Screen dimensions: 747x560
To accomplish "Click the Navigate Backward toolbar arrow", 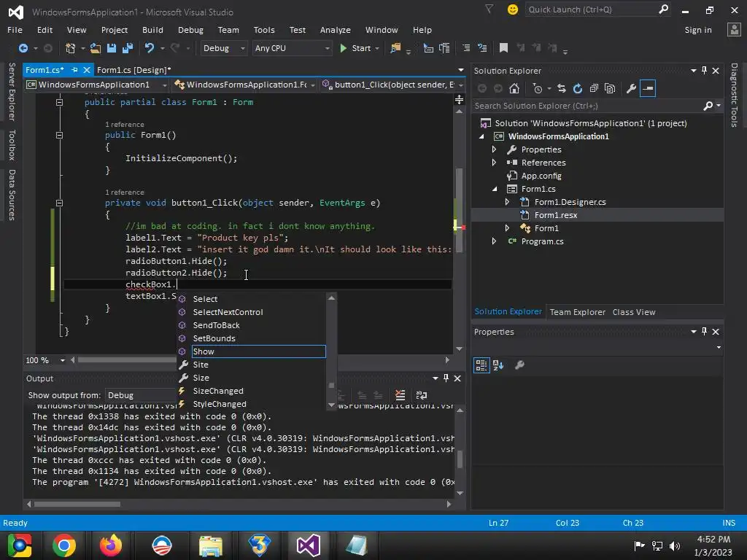I will pyautogui.click(x=23, y=48).
